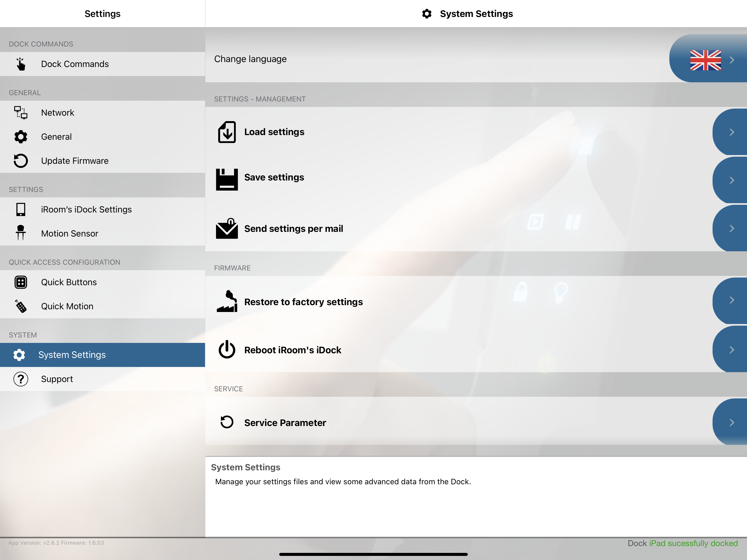Open Quick Motion configuration
Viewport: 747px width, 560px height.
(103, 306)
